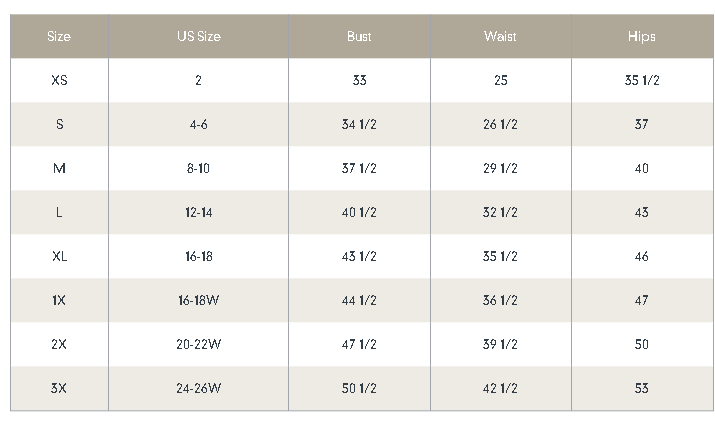
Task: Click bust value 33
Action: coord(359,81)
